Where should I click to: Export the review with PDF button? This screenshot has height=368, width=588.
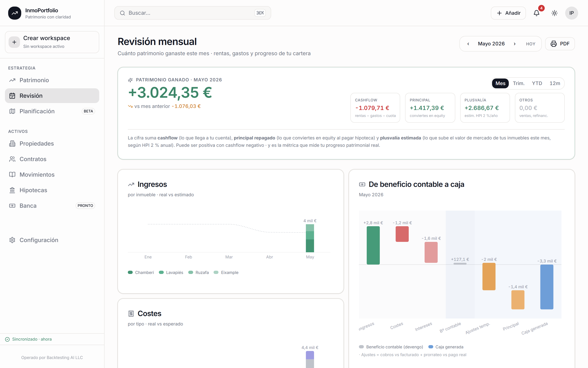tap(560, 44)
